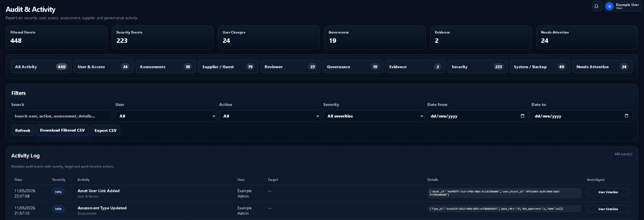Open the Needs Attention 24 summary card
The height and width of the screenshot is (220, 644).
(587, 37)
